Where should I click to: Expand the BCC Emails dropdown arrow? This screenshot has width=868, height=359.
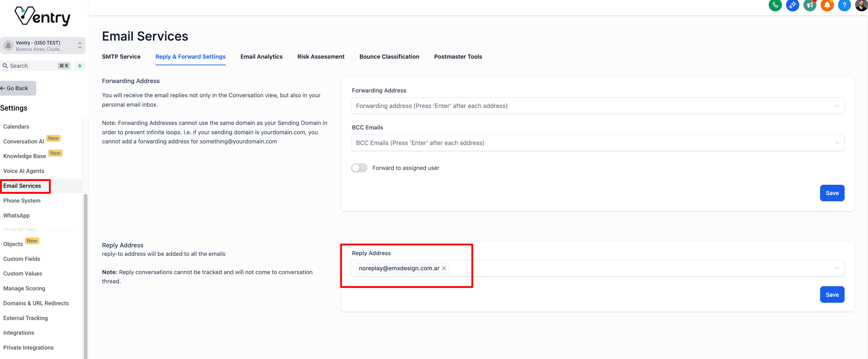pos(837,143)
